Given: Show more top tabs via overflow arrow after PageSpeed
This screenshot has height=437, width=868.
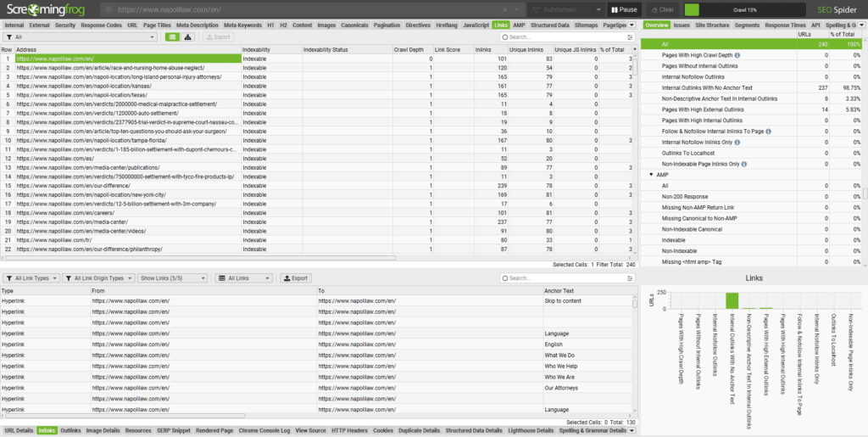Looking at the screenshot, I should (x=632, y=25).
